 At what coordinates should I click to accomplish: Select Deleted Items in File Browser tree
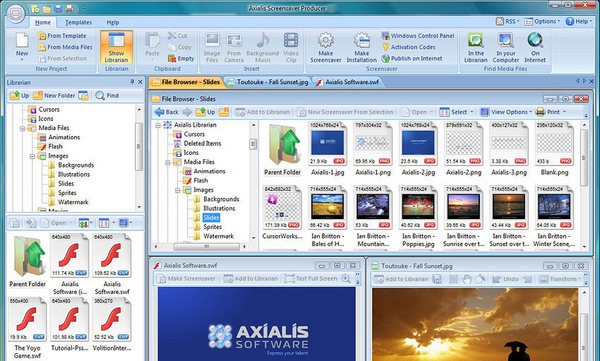coord(202,144)
